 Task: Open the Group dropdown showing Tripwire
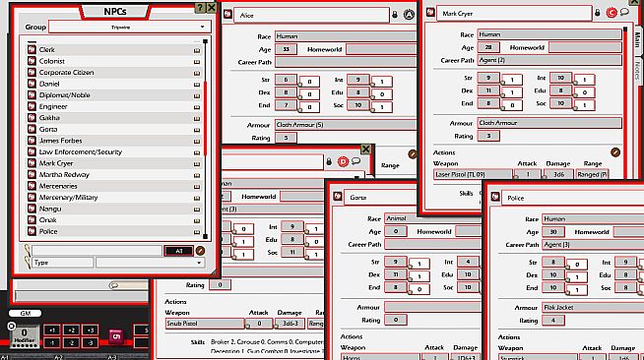pos(130,28)
